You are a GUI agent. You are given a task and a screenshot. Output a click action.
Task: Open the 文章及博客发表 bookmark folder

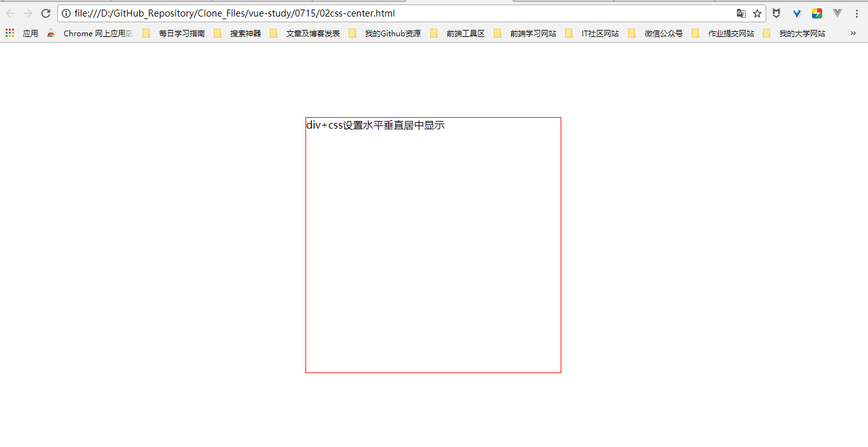click(305, 33)
